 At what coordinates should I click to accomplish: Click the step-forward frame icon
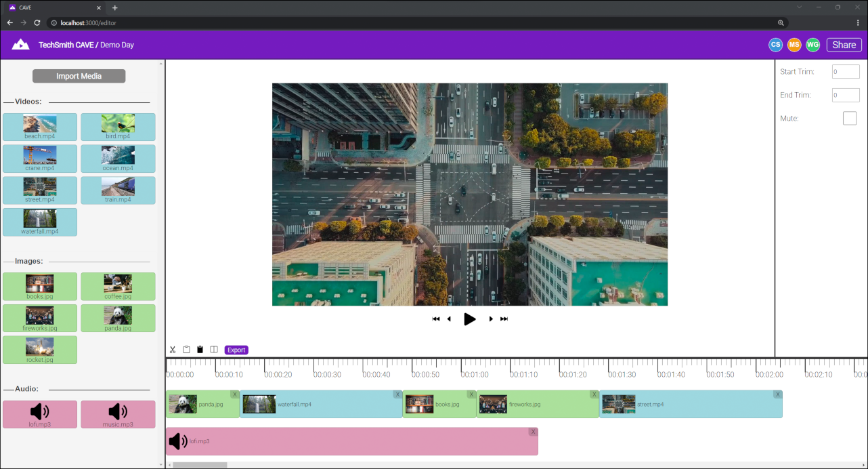(490, 319)
